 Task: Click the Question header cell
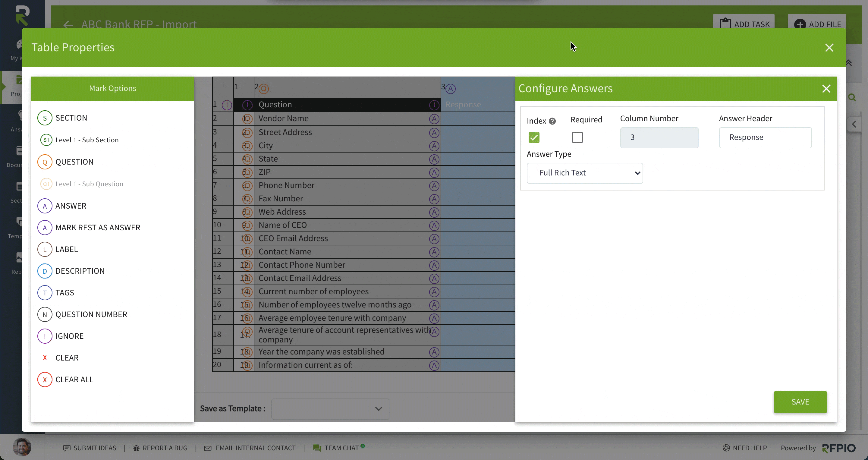(x=347, y=105)
